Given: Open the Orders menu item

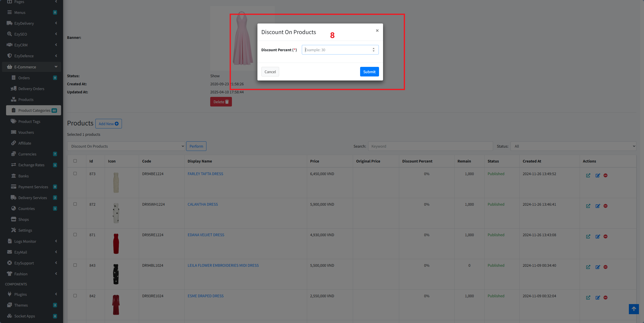Looking at the screenshot, I should pos(24,78).
